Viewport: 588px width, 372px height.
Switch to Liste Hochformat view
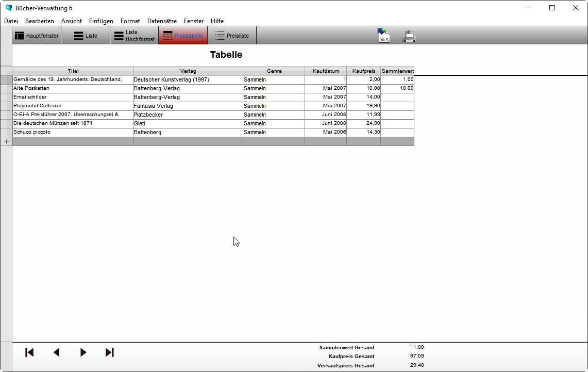134,36
